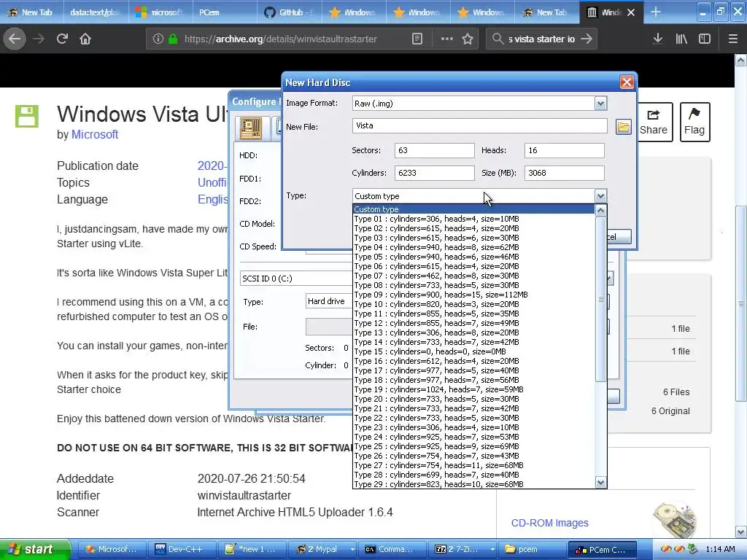
Task: Select Type 15 cylinders=0 size=0MB
Action: tap(474, 351)
